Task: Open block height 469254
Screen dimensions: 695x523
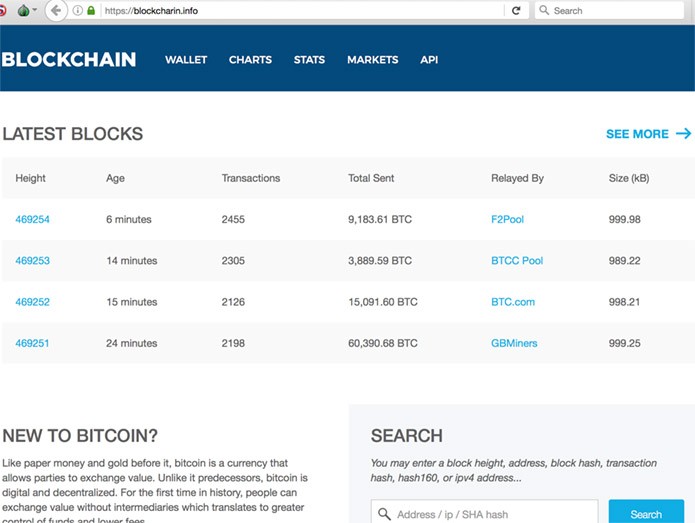Action: [x=33, y=219]
